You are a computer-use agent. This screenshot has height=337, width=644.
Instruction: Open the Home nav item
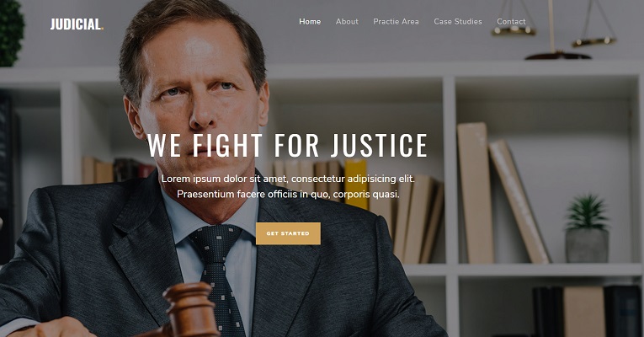click(x=310, y=21)
